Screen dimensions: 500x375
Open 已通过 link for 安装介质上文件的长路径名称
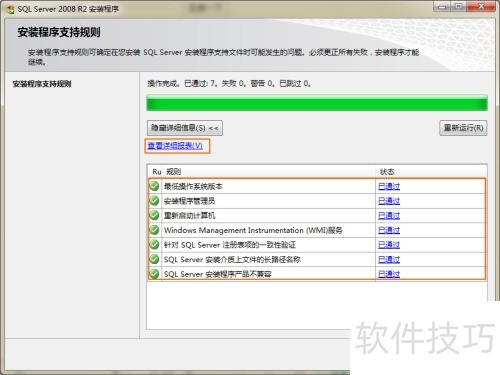tap(389, 260)
